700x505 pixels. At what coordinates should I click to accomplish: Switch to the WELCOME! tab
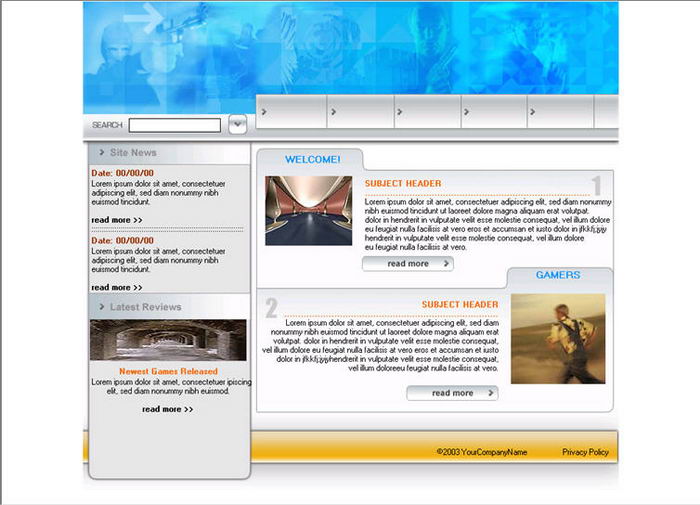312,159
